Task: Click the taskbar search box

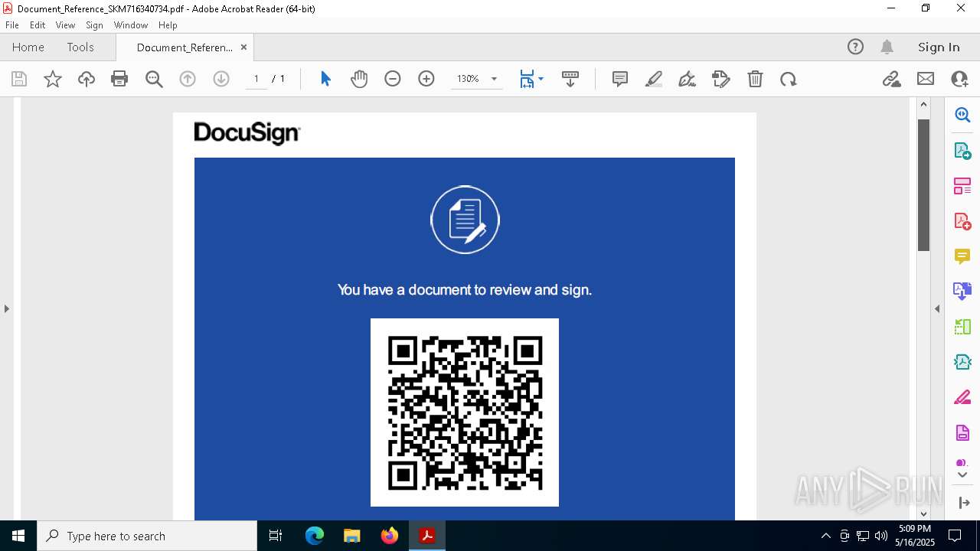Action: 147,536
